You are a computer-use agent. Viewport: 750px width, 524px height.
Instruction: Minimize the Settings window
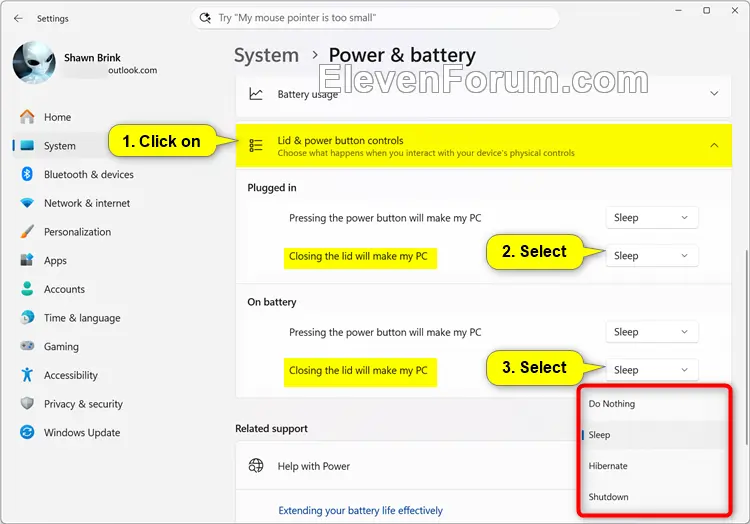[678, 11]
